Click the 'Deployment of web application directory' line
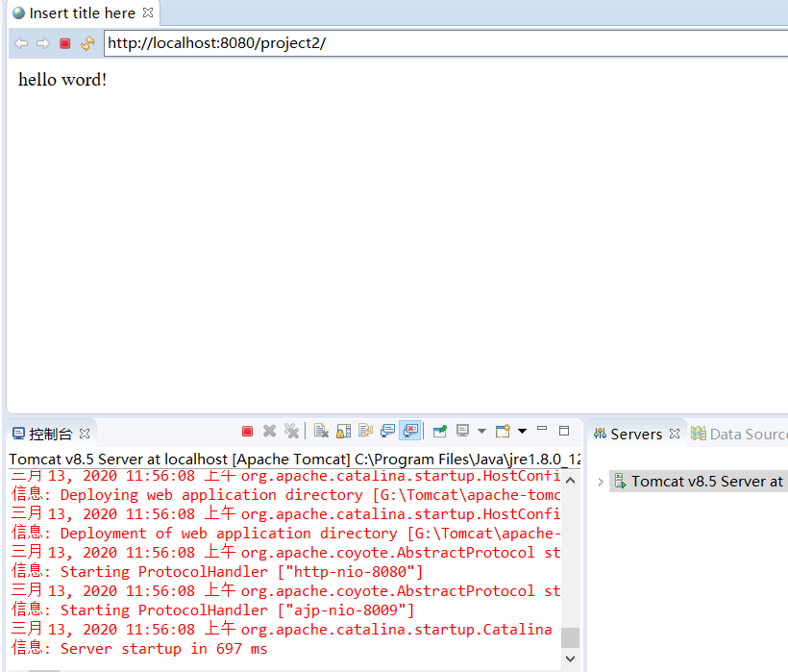The width and height of the screenshot is (788, 672). click(x=285, y=533)
